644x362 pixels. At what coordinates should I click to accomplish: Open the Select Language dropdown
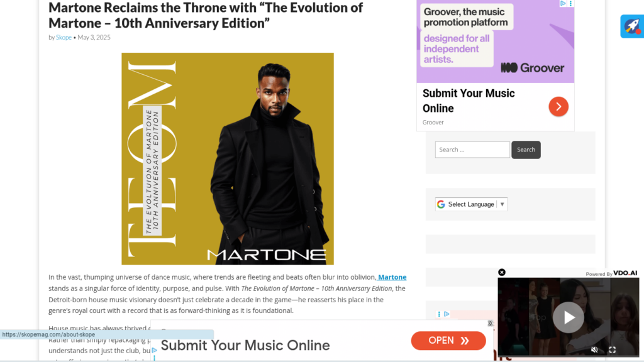click(x=471, y=204)
